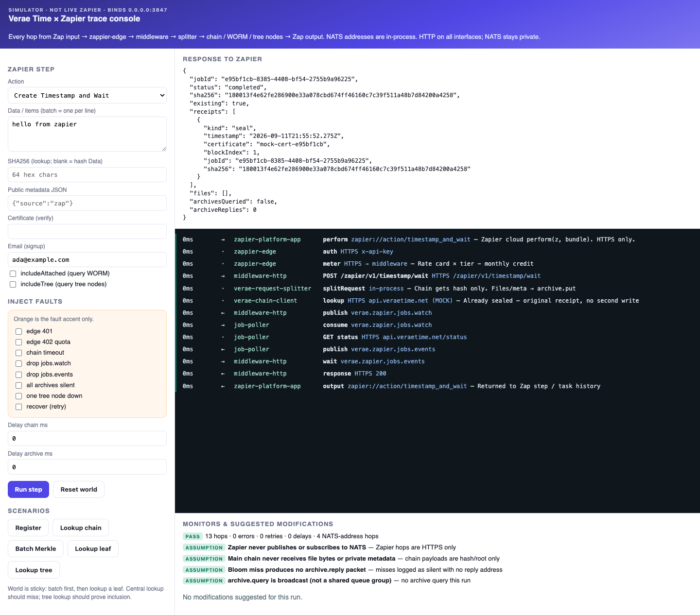Click the Reset world button
Image resolution: width=700 pixels, height=615 pixels.
click(79, 489)
